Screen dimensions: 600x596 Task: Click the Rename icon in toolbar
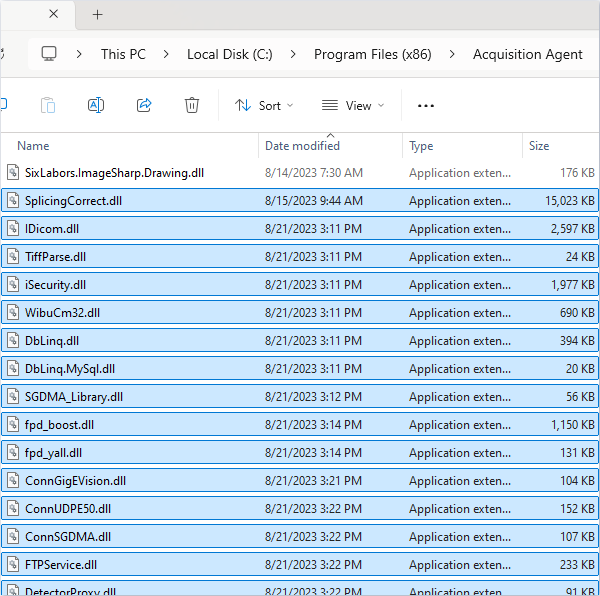coord(96,105)
